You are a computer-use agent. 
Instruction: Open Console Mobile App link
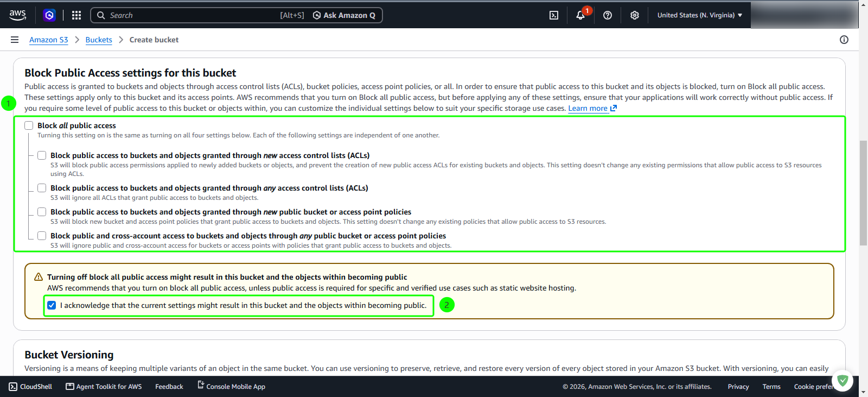click(x=231, y=387)
